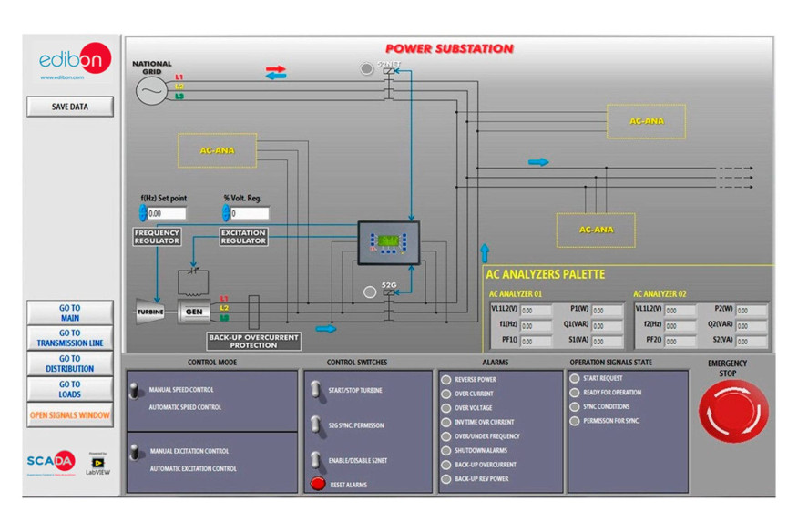This screenshot has width=798, height=532.
Task: Click the BACK-UP OVERCURRENT PROTECTION block
Action: [x=252, y=339]
